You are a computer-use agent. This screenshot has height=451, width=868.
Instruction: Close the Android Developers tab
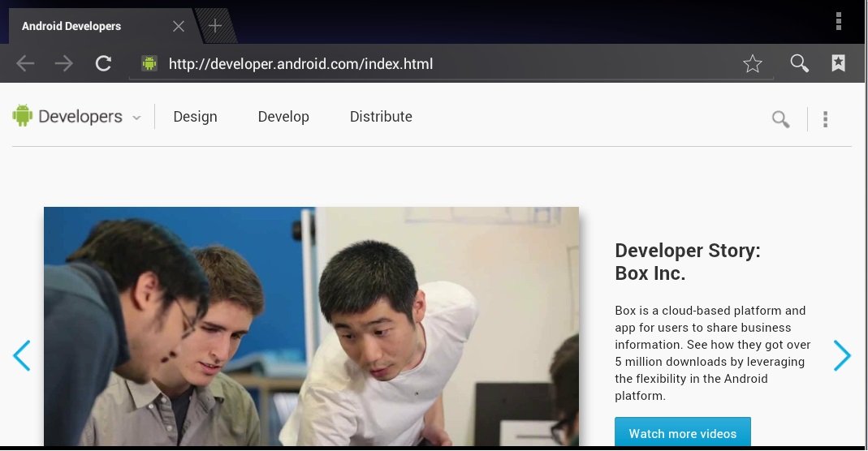click(x=179, y=26)
